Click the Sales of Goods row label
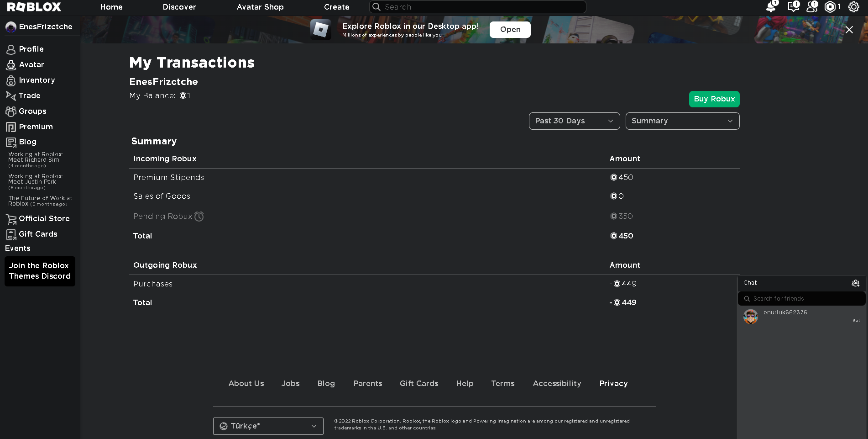 (162, 196)
